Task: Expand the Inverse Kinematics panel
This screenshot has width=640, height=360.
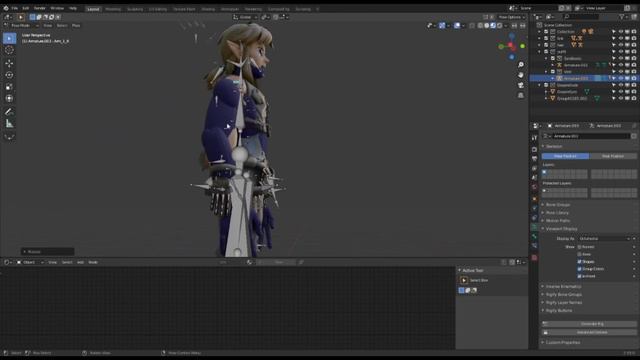Action: [563, 287]
